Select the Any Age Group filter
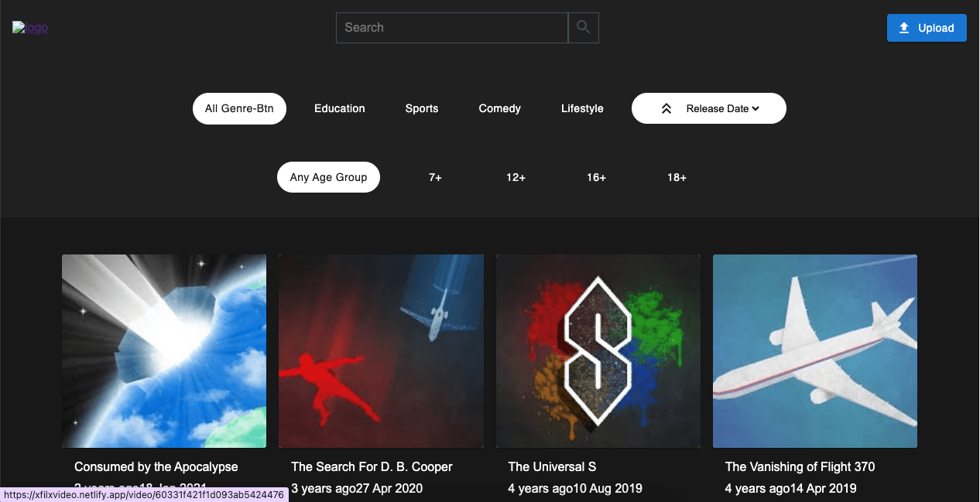This screenshot has width=980, height=502. (328, 177)
